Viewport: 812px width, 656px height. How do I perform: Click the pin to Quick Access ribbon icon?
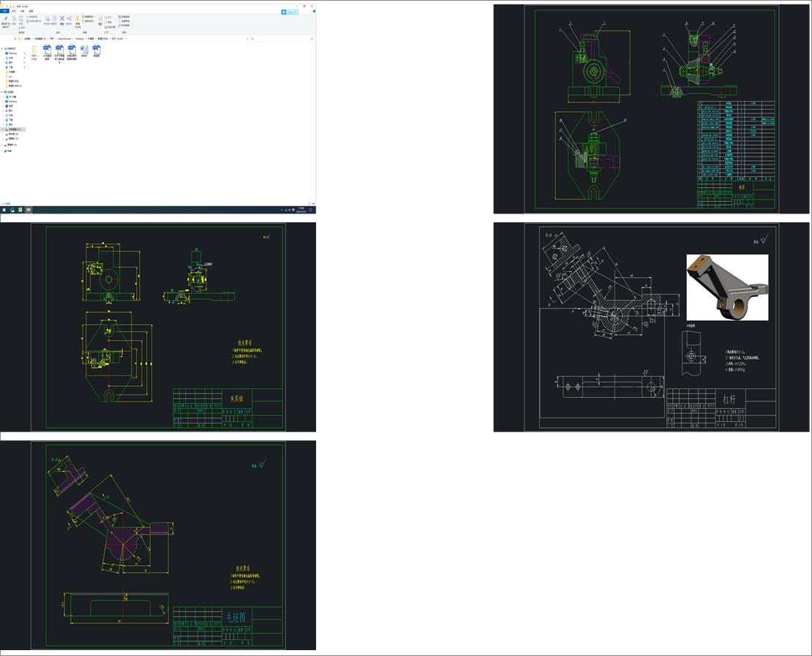pos(6,18)
